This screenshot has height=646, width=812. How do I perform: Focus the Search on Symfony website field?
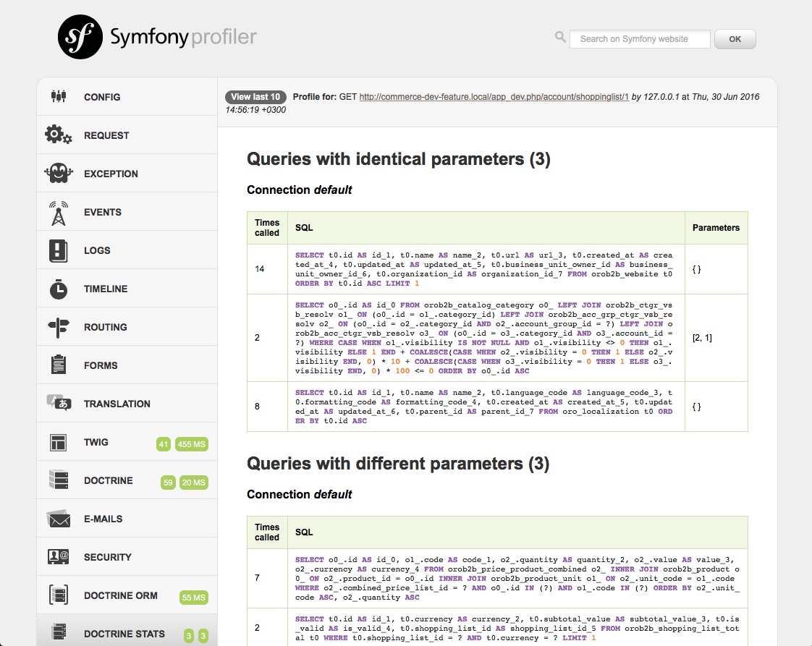point(639,39)
